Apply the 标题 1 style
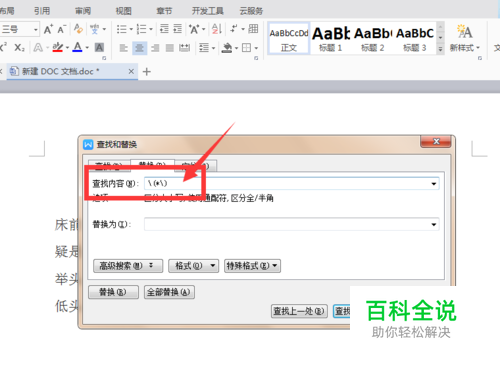 coord(331,38)
